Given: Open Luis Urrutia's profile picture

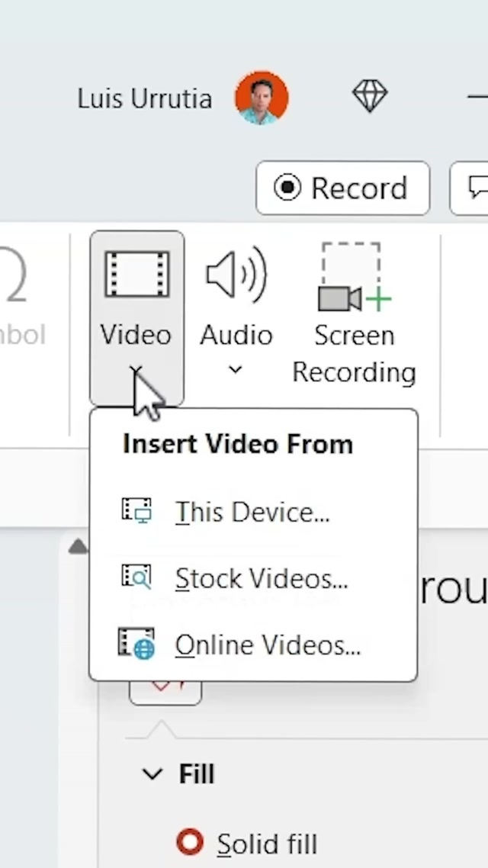Looking at the screenshot, I should point(262,98).
